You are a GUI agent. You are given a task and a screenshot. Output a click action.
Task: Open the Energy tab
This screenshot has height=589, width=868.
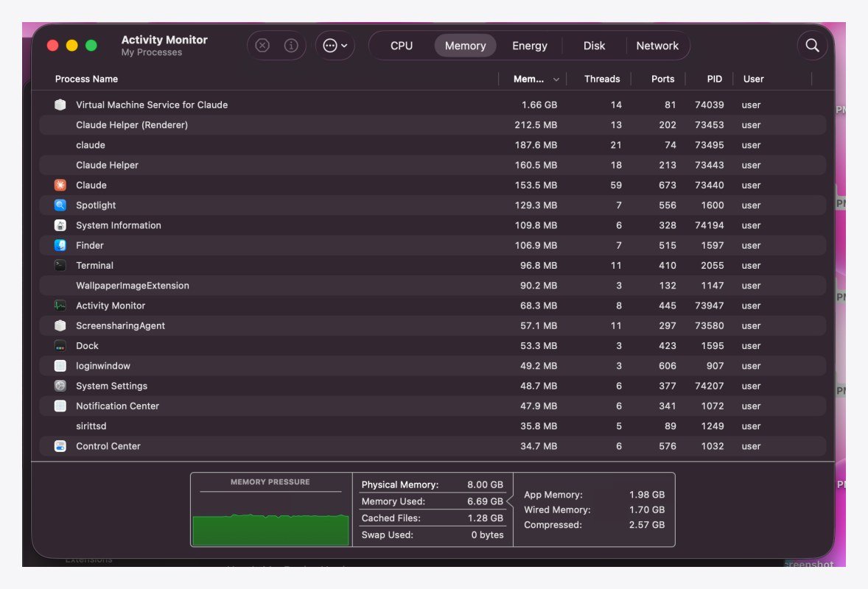click(x=529, y=46)
